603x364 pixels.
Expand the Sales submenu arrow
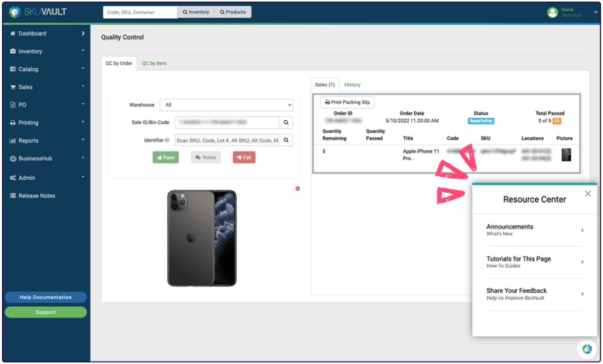coord(83,86)
